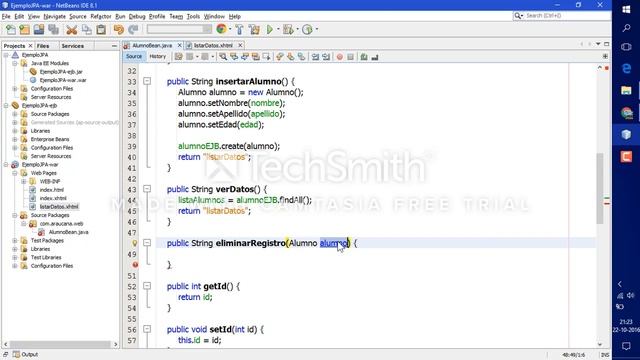Screen dimensions: 640x360
Task: Click the Paste clipboard icon
Action: pyautogui.click(x=101, y=29)
